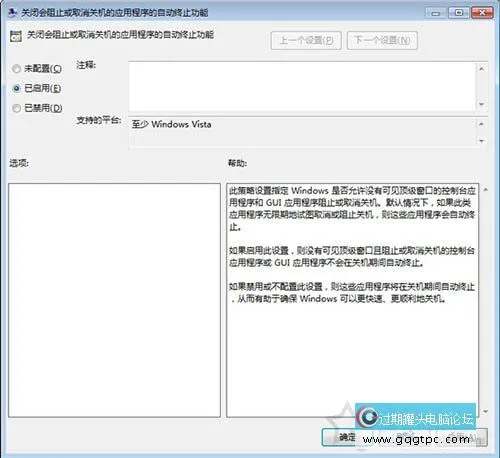Image resolution: width=500 pixels, height=458 pixels.
Task: Click the supported platform scroll down arrow
Action: [481, 141]
